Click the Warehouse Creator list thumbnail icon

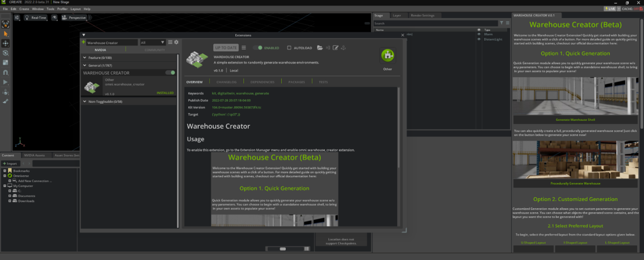click(92, 87)
